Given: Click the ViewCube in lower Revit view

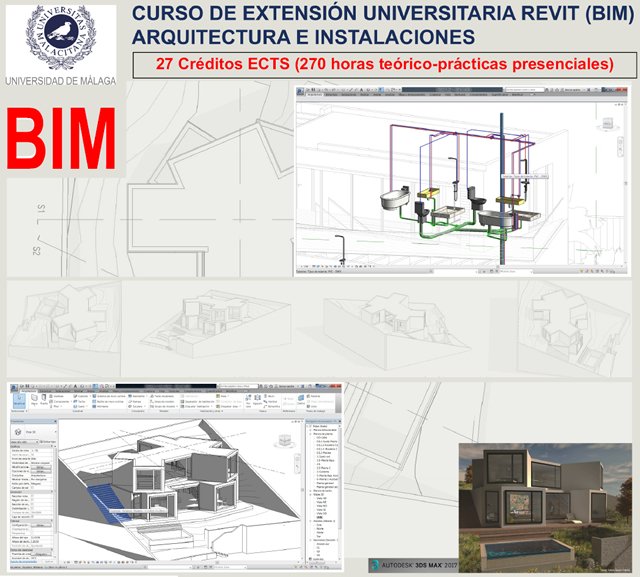Looking at the screenshot, I should [284, 441].
